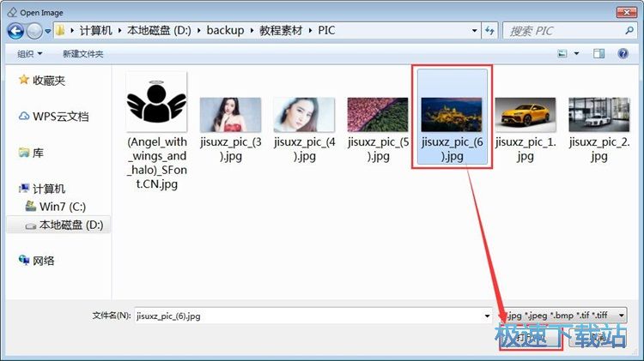The width and height of the screenshot is (644, 361).
Task: Toggle the preview pane icon
Action: pos(598,54)
